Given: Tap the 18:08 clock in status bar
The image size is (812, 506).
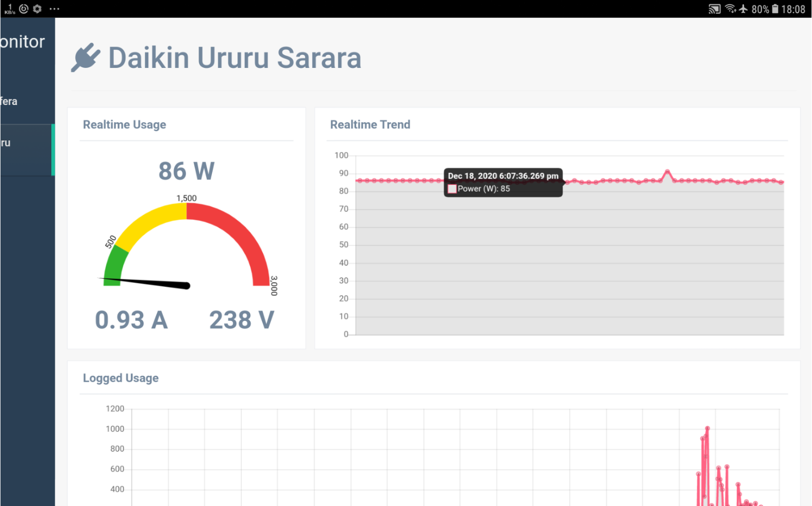Looking at the screenshot, I should [793, 9].
